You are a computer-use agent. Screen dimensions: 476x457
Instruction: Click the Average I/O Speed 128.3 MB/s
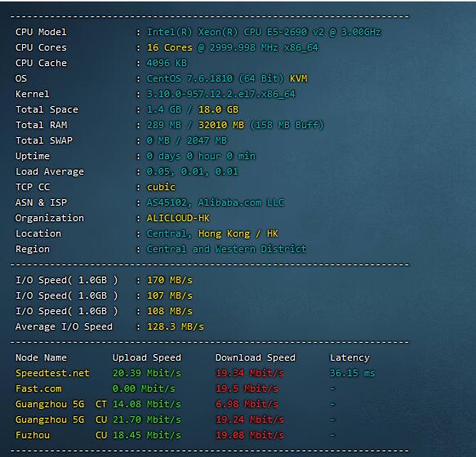pyautogui.click(x=176, y=326)
